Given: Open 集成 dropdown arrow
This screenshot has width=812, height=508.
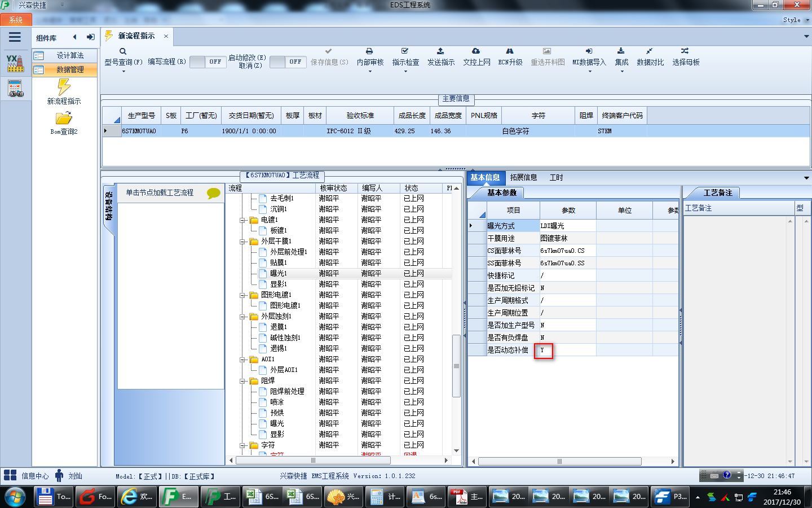Looking at the screenshot, I should (621, 72).
